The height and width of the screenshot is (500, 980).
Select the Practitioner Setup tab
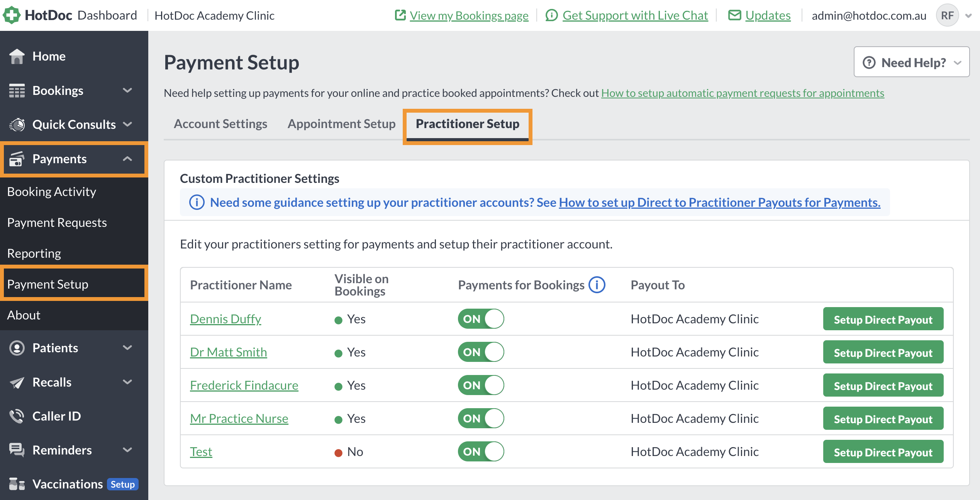point(467,124)
